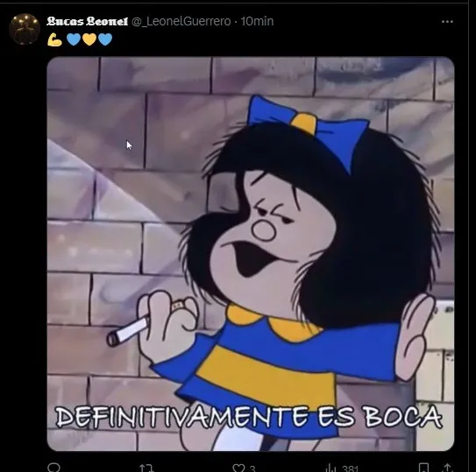Click the yellow heart emoji
Viewport: 476px width, 472px height.
click(x=89, y=39)
